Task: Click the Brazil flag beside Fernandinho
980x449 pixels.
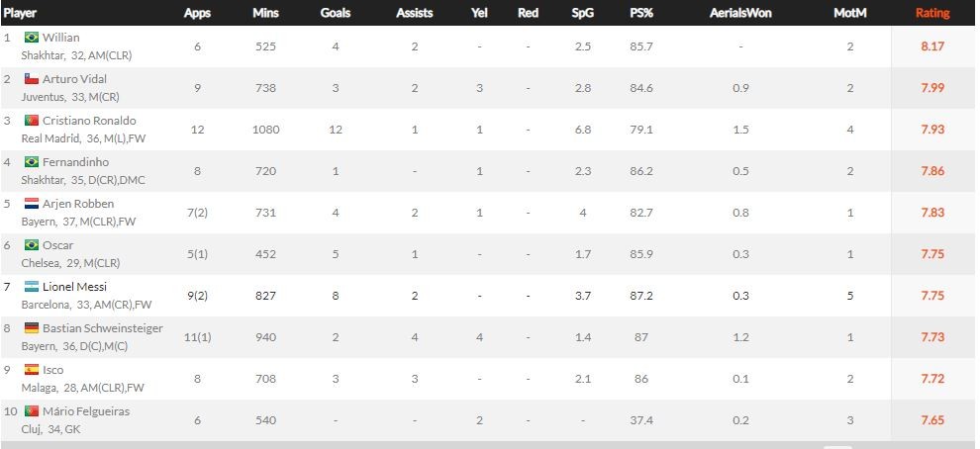Action: point(31,162)
